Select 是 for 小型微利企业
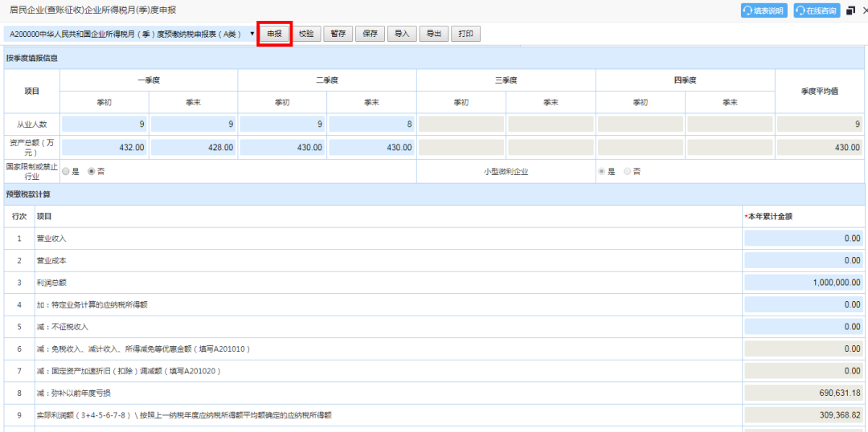The width and height of the screenshot is (868, 432). 601,172
